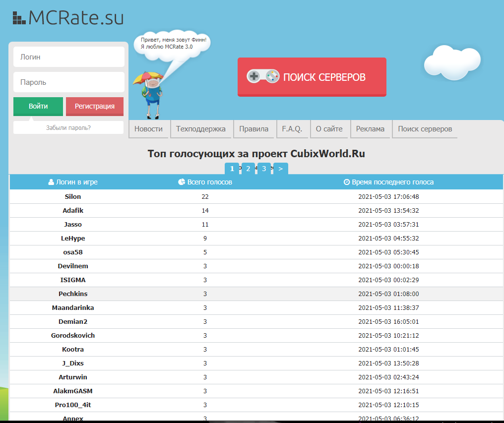Select the player name Jasso
The width and height of the screenshot is (504, 423).
[73, 224]
